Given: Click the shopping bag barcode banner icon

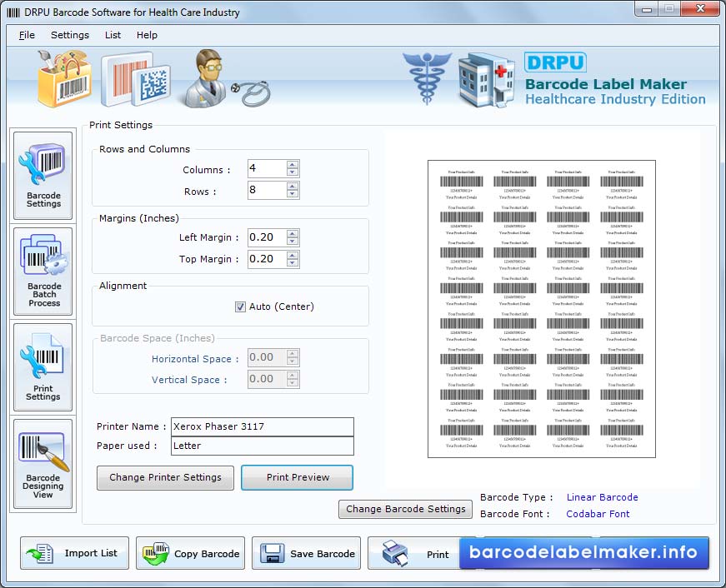Looking at the screenshot, I should [x=63, y=78].
